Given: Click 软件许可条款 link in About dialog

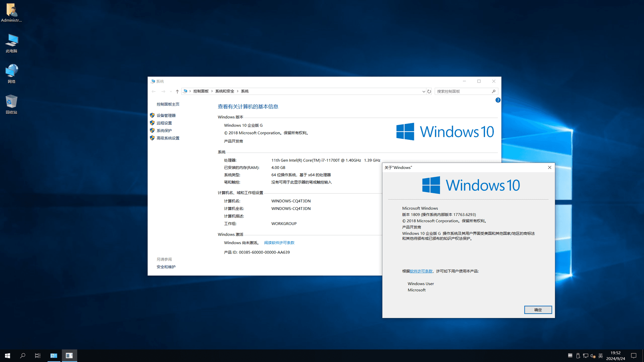Looking at the screenshot, I should click(x=421, y=271).
